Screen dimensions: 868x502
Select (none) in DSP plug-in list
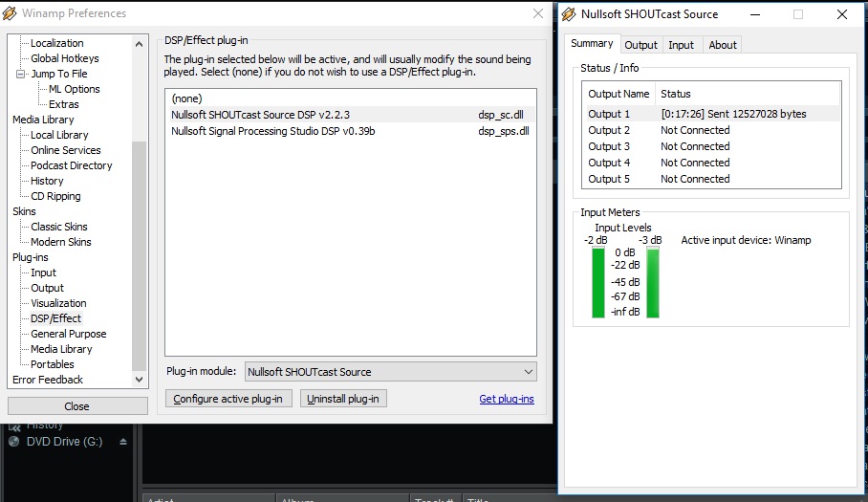(x=351, y=98)
